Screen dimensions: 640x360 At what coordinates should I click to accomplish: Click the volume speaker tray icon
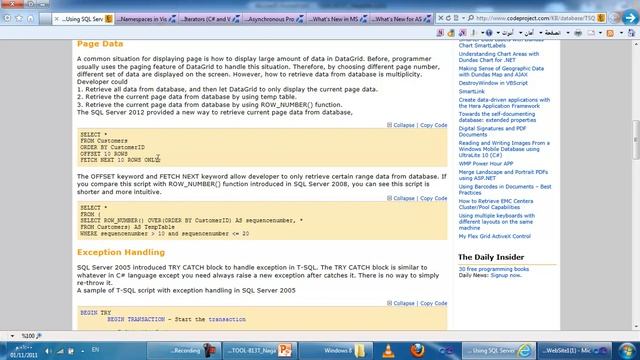48,351
